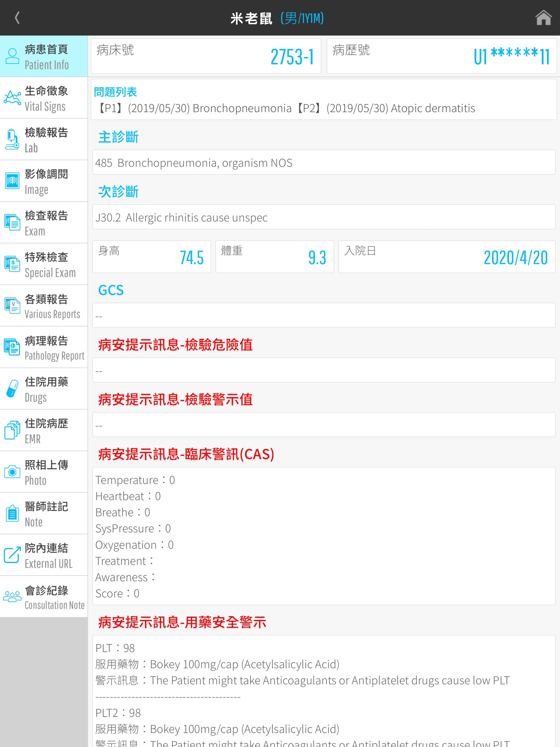Open 醫師註記 Note label

pos(46,514)
